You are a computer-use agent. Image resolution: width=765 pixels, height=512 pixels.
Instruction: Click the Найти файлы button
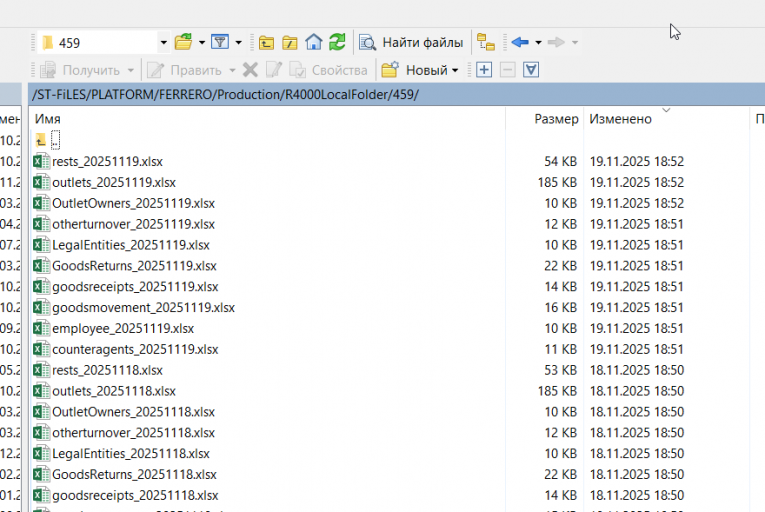[x=411, y=42]
